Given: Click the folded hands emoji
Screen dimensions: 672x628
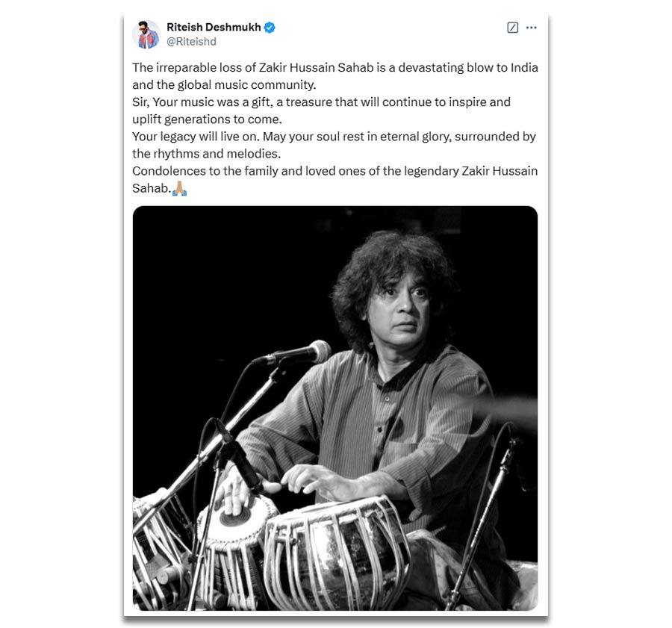Looking at the screenshot, I should click(x=179, y=188).
